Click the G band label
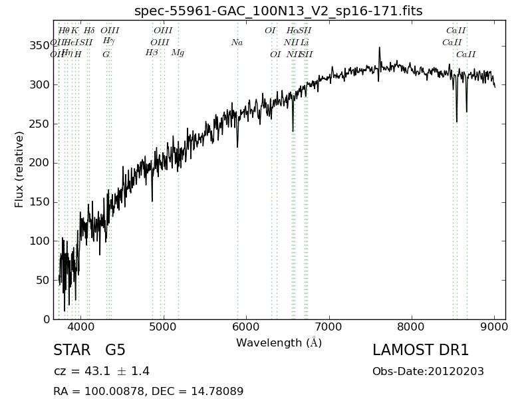The height and width of the screenshot is (399, 532). tap(106, 55)
